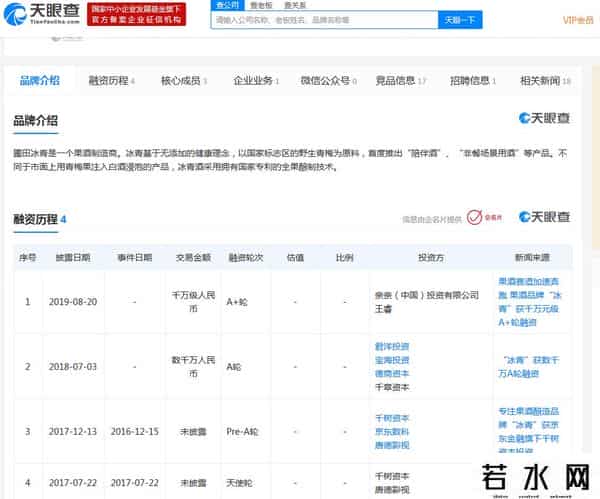Viewport: 600px width, 499px height.
Task: Open 千树资本 link in the Pre-A轮 row
Action: [x=392, y=418]
